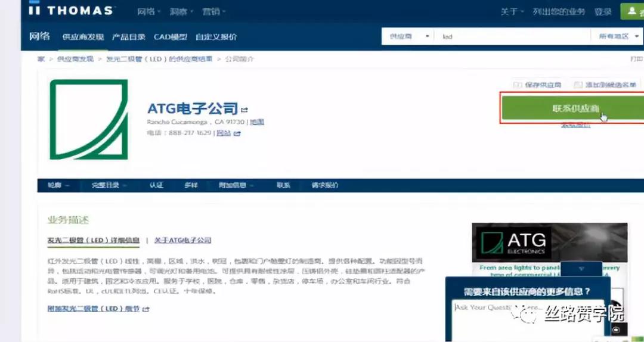Click the 公司简介 breadcrumb text
The width and height of the screenshot is (644, 342).
[240, 59]
